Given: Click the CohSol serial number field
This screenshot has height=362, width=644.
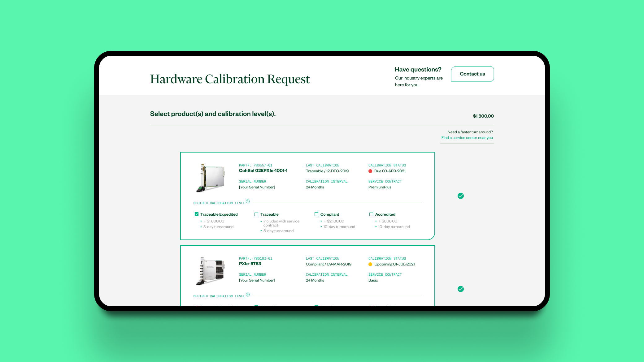Looking at the screenshot, I should [257, 187].
